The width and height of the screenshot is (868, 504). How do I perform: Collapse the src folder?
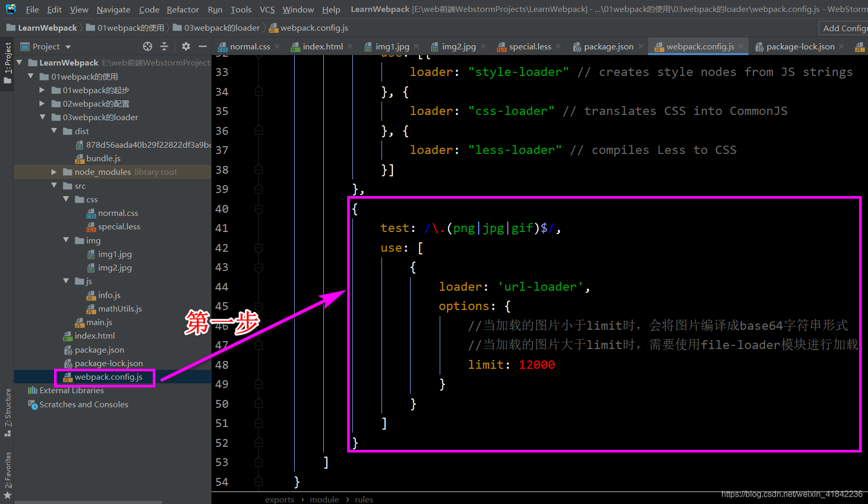(54, 186)
